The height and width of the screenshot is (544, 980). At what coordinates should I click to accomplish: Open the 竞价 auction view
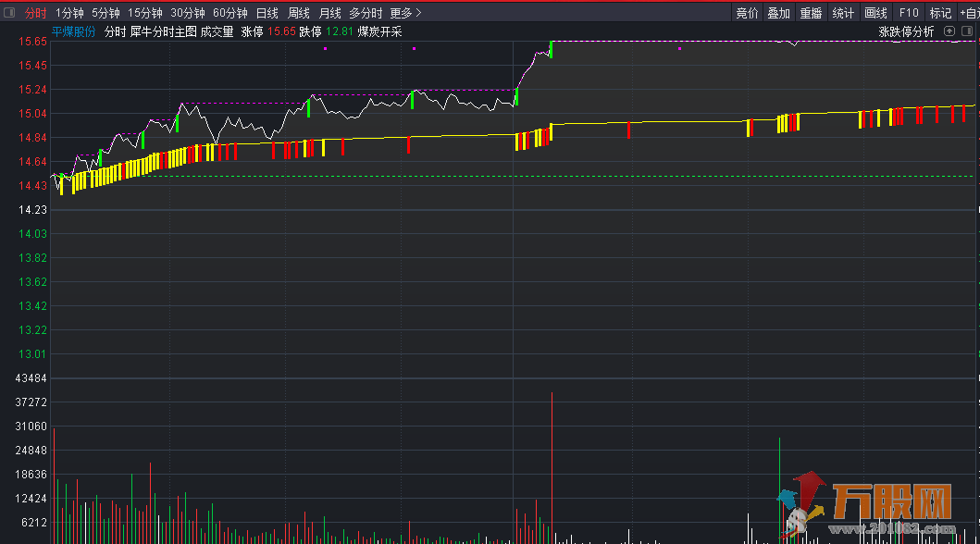[747, 13]
